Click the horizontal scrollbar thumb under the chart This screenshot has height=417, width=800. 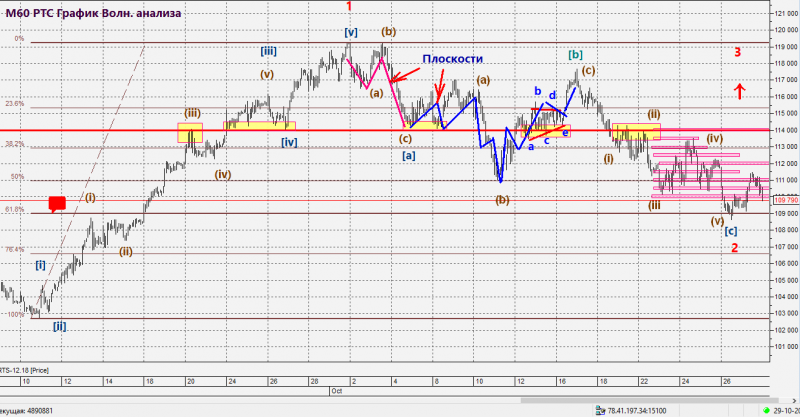pyautogui.click(x=649, y=401)
